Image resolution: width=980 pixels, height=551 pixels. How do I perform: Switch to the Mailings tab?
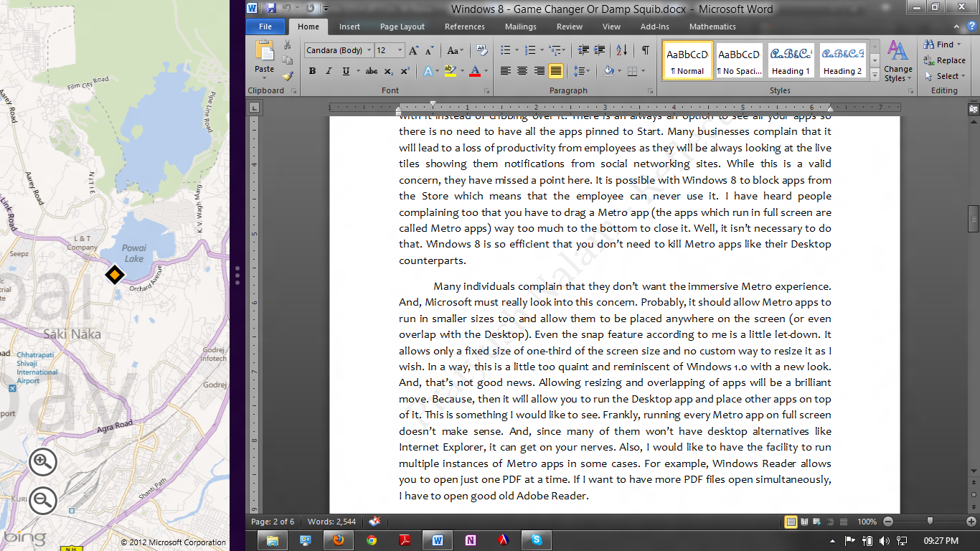[x=521, y=27]
